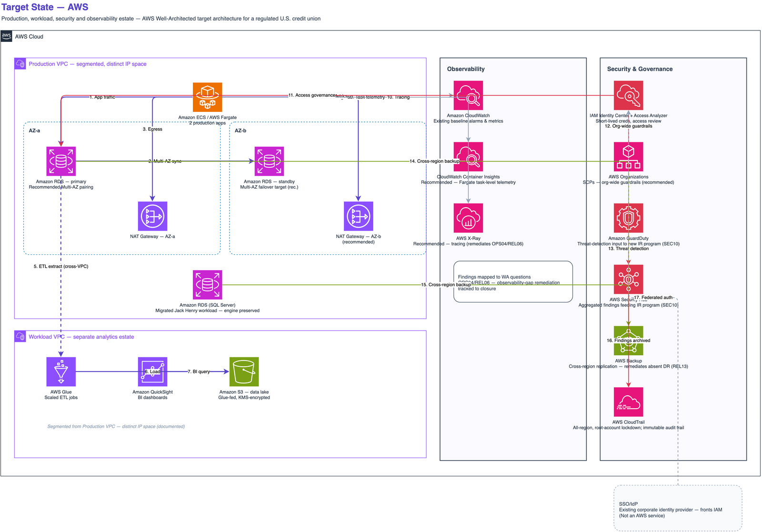Select '14. Cross-region backup' edge label

click(x=434, y=161)
